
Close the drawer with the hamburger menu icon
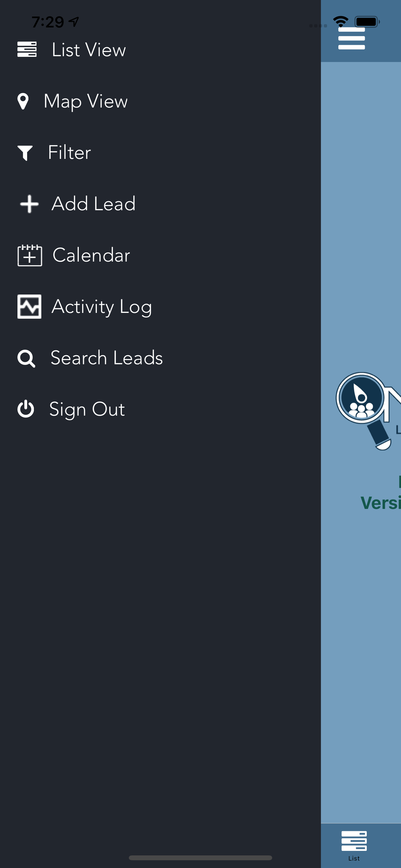click(352, 38)
